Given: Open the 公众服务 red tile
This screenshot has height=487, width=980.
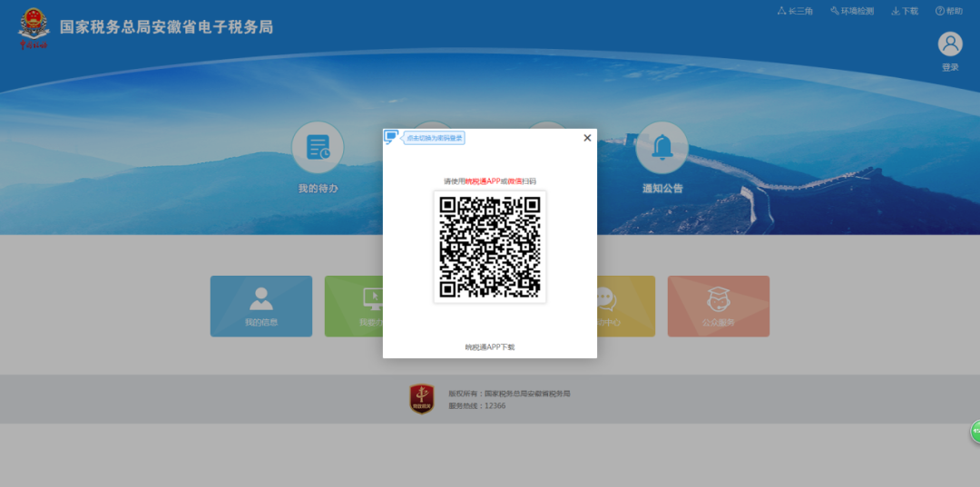Looking at the screenshot, I should pyautogui.click(x=718, y=307).
